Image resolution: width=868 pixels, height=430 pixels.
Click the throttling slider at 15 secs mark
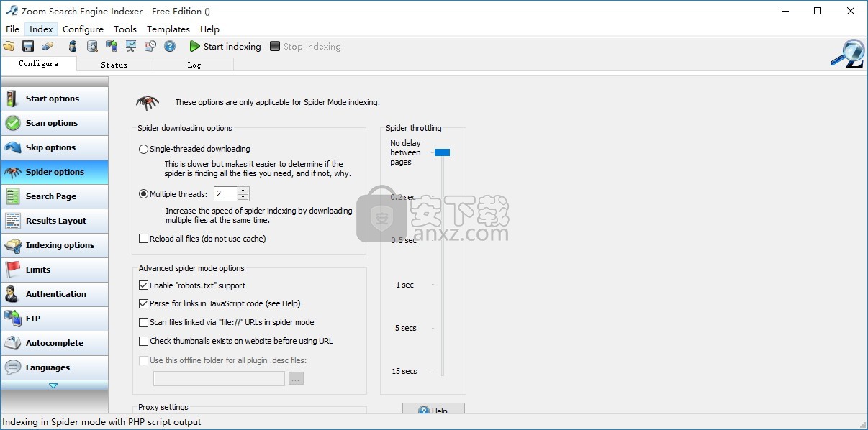pos(443,371)
